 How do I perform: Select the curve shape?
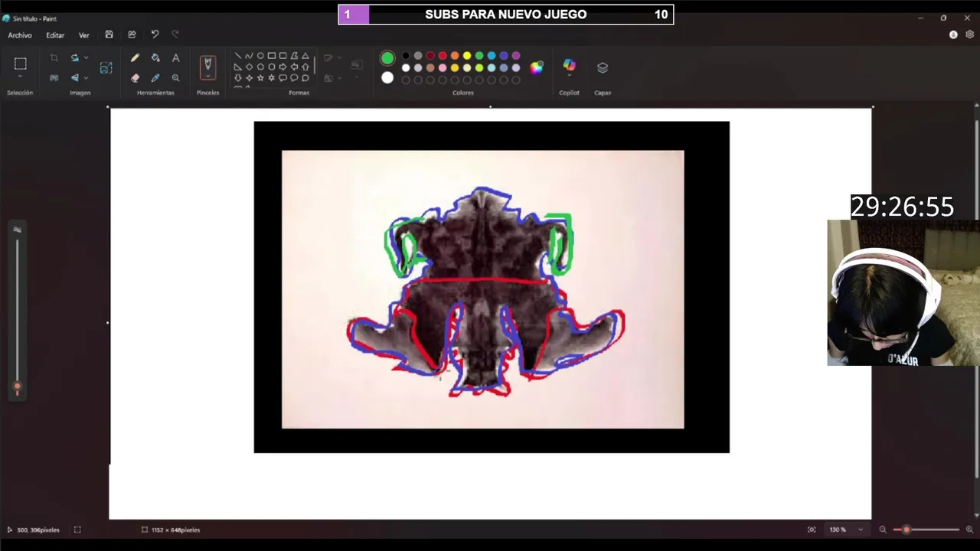(x=249, y=56)
